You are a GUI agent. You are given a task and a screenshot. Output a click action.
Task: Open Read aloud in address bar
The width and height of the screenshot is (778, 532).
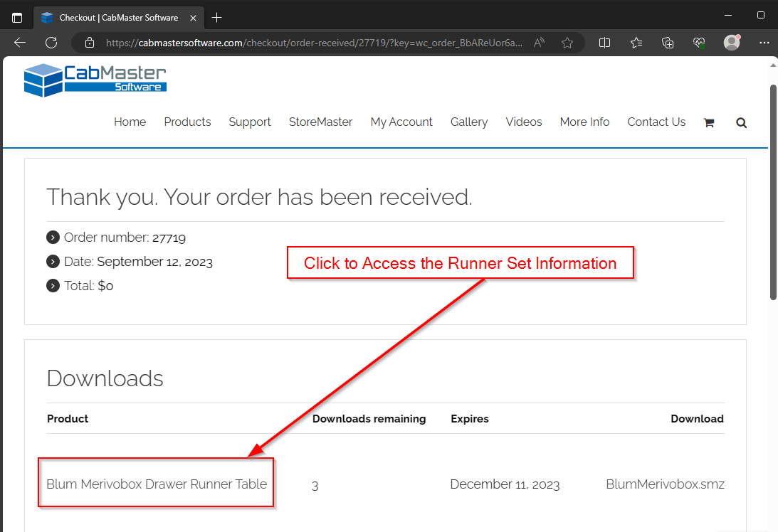click(539, 43)
